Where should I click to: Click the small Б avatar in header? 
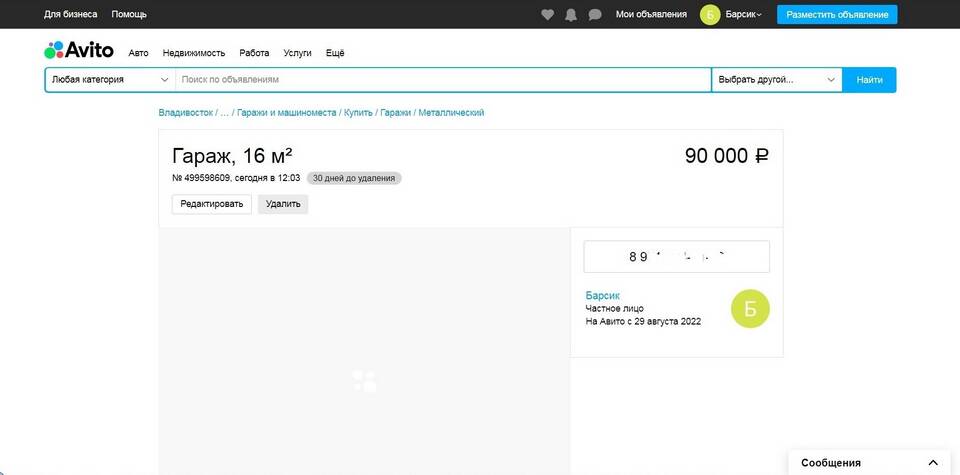[x=710, y=15]
